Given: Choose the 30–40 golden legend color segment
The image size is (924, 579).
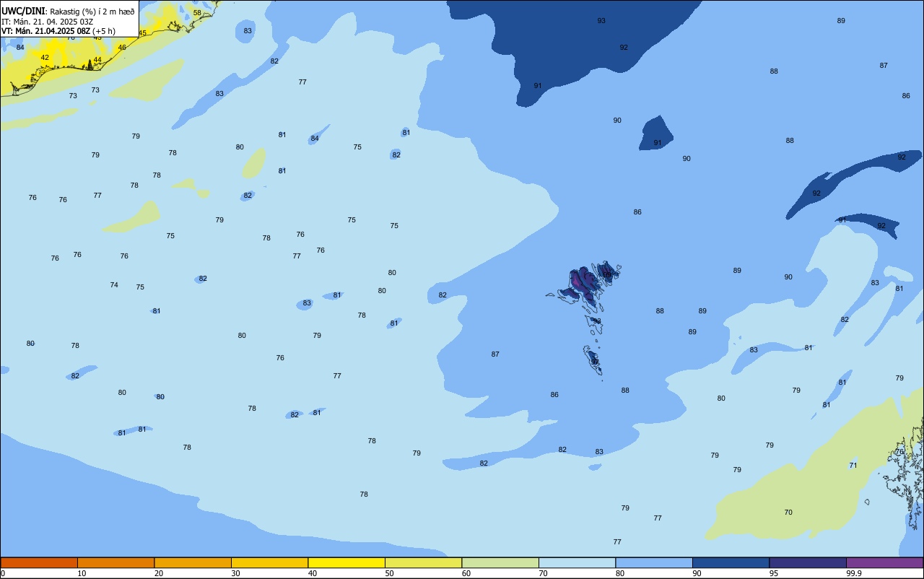Looking at the screenshot, I should (269, 562).
